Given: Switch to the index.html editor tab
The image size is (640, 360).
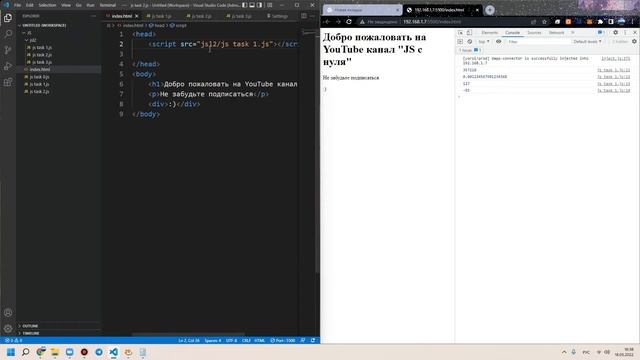Looking at the screenshot, I should (x=121, y=16).
